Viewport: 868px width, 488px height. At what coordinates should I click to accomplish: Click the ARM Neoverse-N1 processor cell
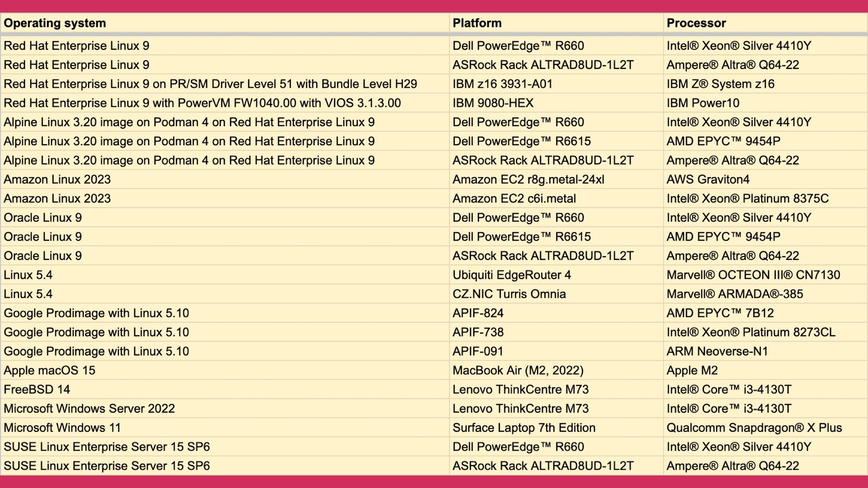(x=717, y=351)
